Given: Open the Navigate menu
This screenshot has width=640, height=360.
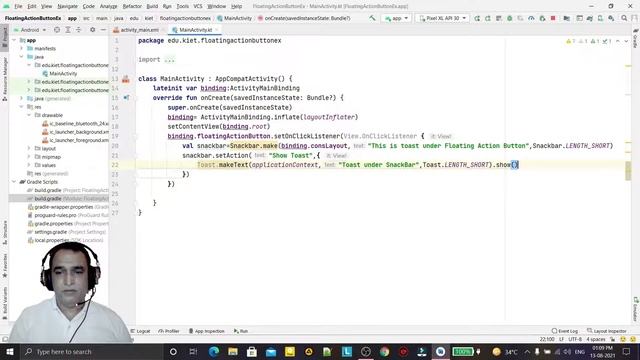Looking at the screenshot, I should [x=67, y=7].
